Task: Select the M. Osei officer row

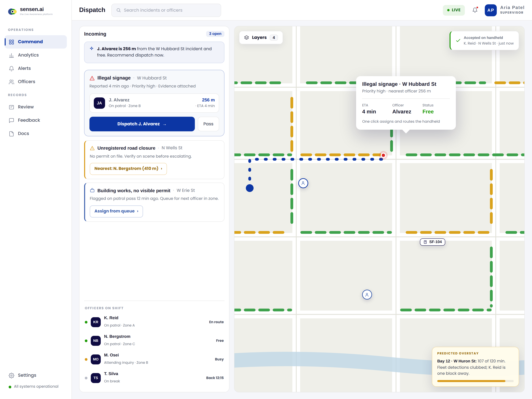Action: (154, 359)
